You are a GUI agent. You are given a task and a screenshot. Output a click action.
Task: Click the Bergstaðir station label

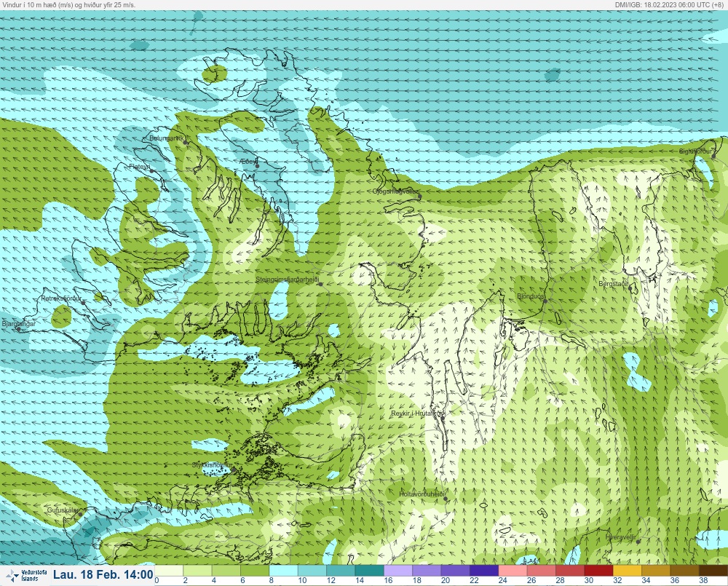pyautogui.click(x=613, y=284)
